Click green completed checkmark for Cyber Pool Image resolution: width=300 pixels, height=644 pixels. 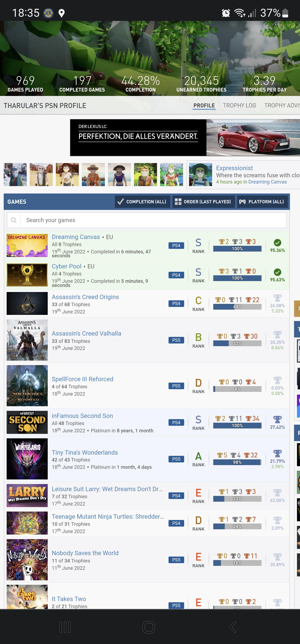(x=277, y=272)
